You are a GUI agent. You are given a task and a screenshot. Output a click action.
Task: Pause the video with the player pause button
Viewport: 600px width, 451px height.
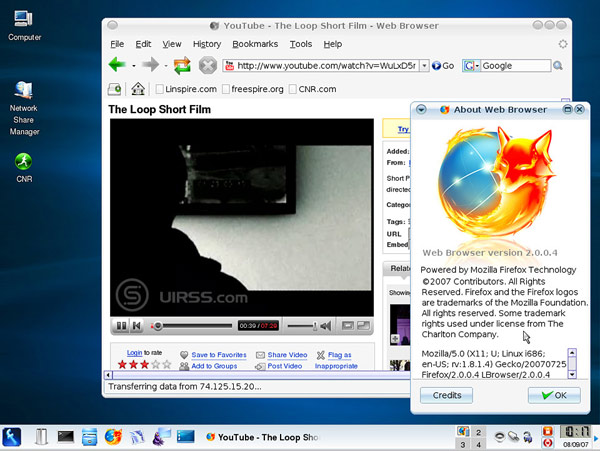[x=121, y=326]
